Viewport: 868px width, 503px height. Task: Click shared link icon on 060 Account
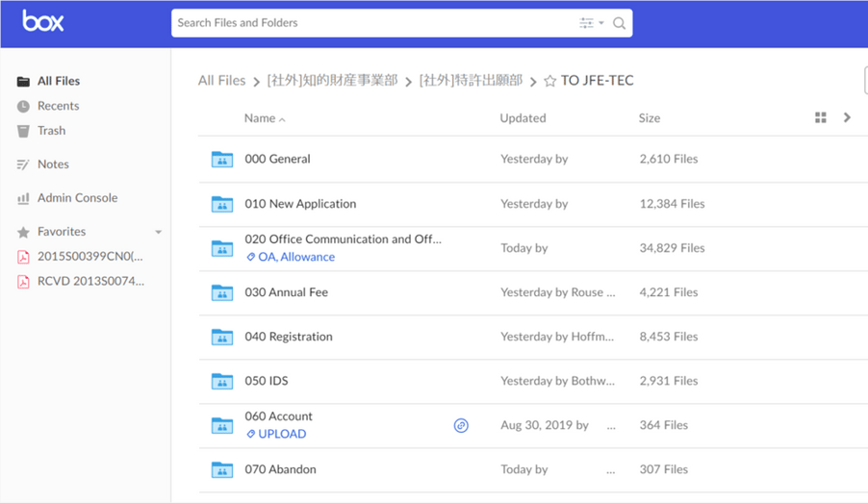[461, 425]
